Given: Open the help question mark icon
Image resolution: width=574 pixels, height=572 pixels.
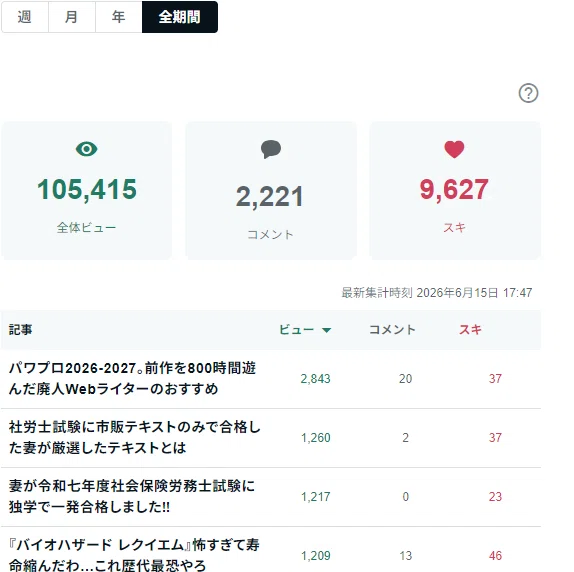Looking at the screenshot, I should [x=528, y=93].
